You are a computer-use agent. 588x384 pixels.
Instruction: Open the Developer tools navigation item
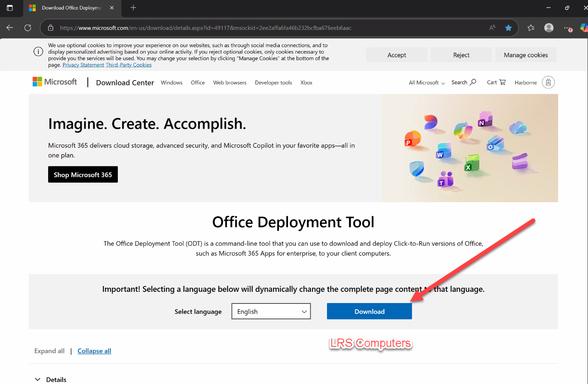[273, 83]
